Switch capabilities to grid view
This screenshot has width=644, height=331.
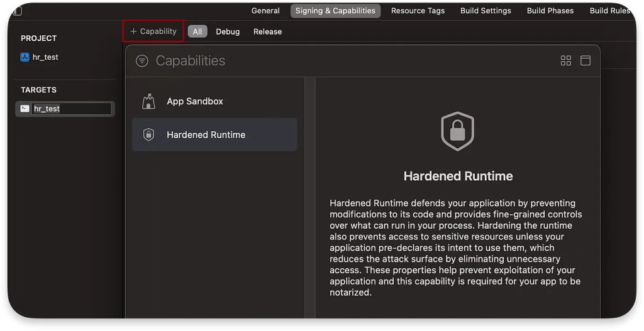click(x=565, y=61)
